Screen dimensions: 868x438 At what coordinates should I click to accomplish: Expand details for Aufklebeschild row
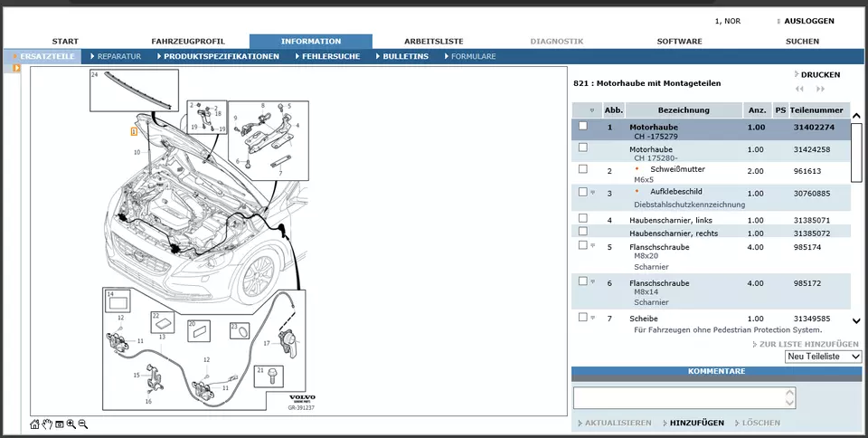[593, 192]
